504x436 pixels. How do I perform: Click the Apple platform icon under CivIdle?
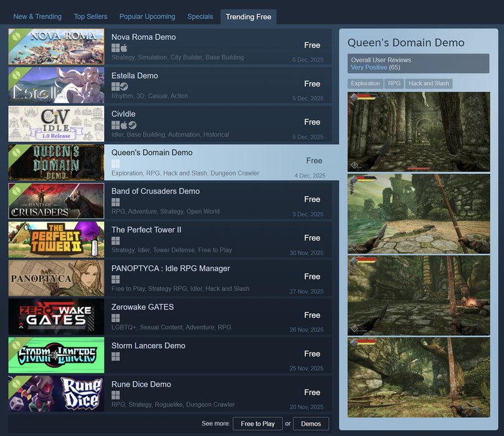coord(123,125)
